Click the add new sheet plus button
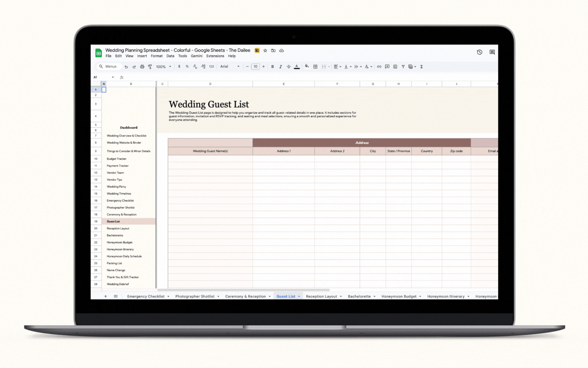Screen dimensions: 588x368 [105, 296]
